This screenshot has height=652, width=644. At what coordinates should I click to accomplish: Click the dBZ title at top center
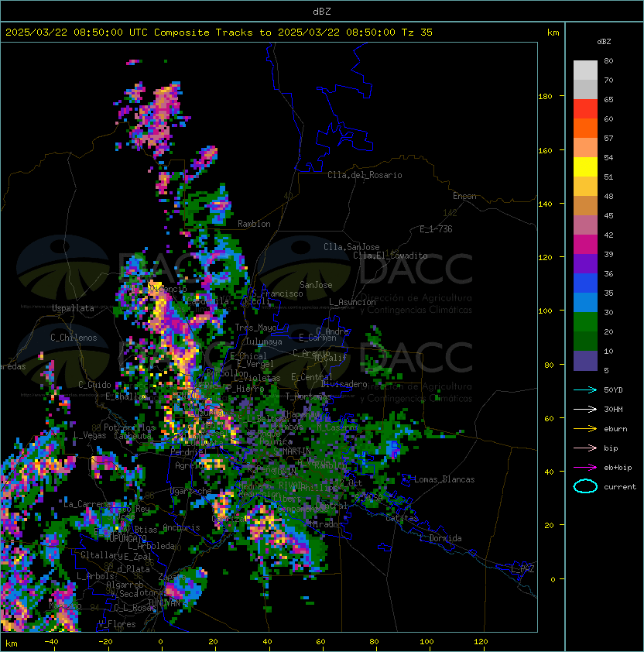[x=322, y=11]
